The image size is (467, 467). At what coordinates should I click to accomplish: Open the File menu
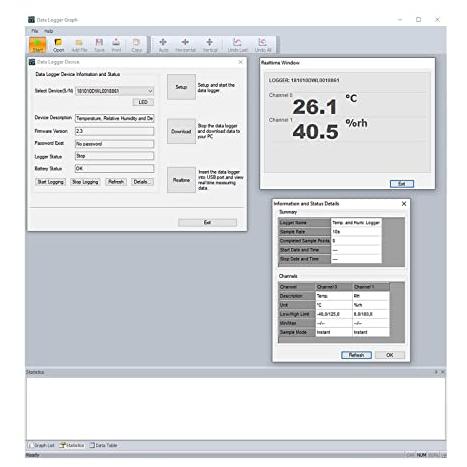pos(35,31)
